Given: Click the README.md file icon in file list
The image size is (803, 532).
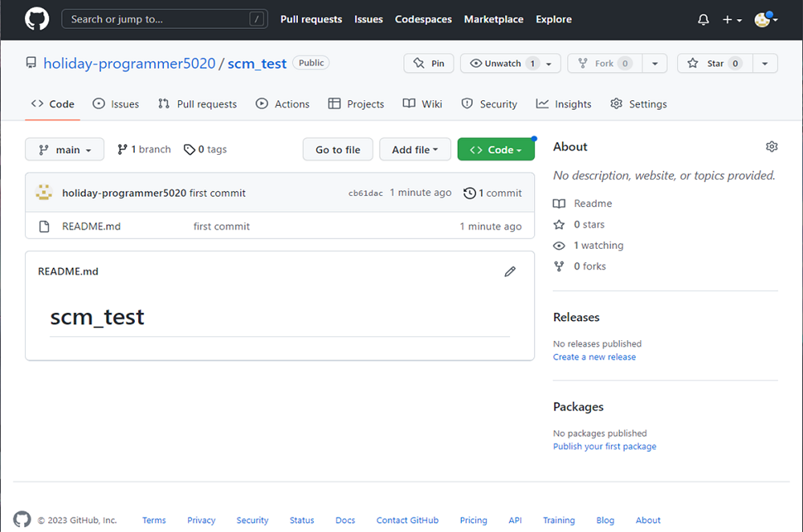Looking at the screenshot, I should 44,226.
